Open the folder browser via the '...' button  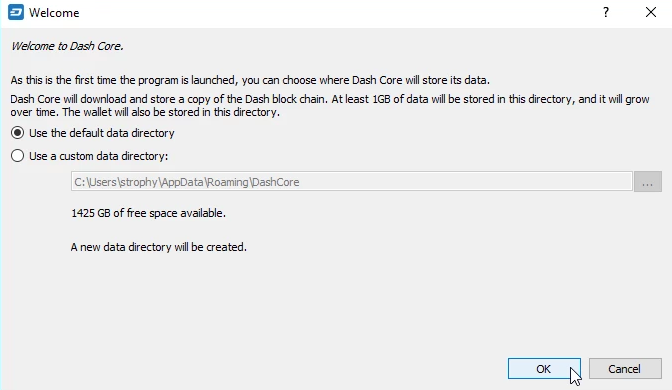(x=648, y=182)
